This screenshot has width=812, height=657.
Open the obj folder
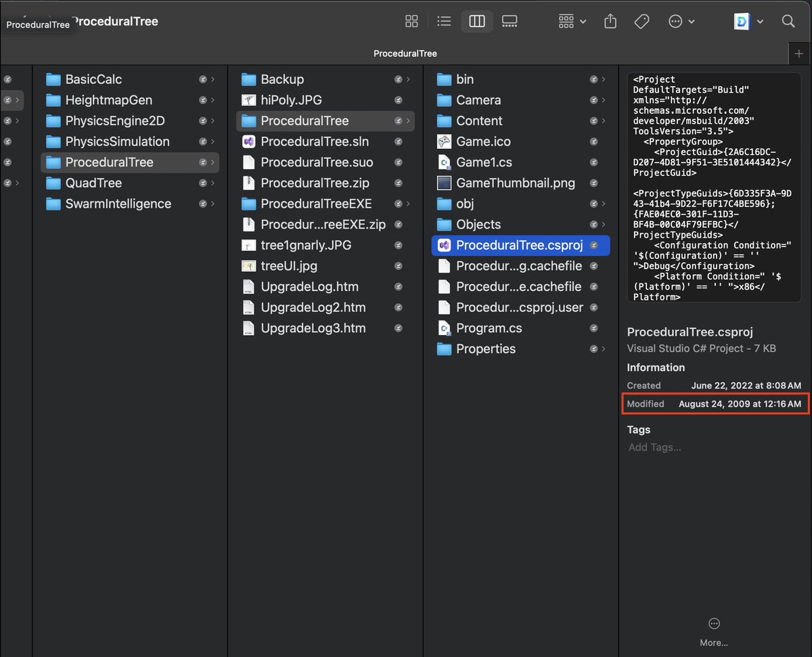pyautogui.click(x=520, y=204)
